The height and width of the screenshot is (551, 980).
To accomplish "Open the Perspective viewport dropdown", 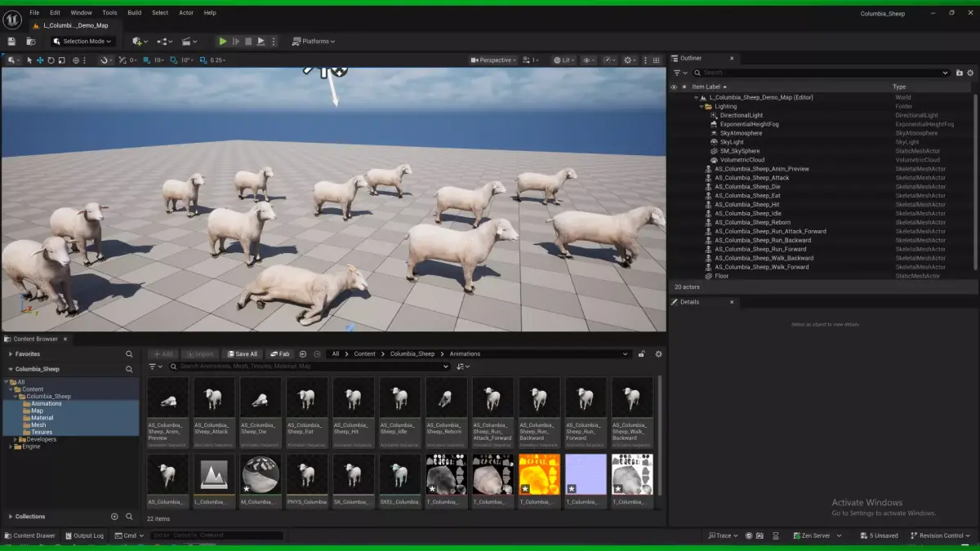I will (494, 60).
